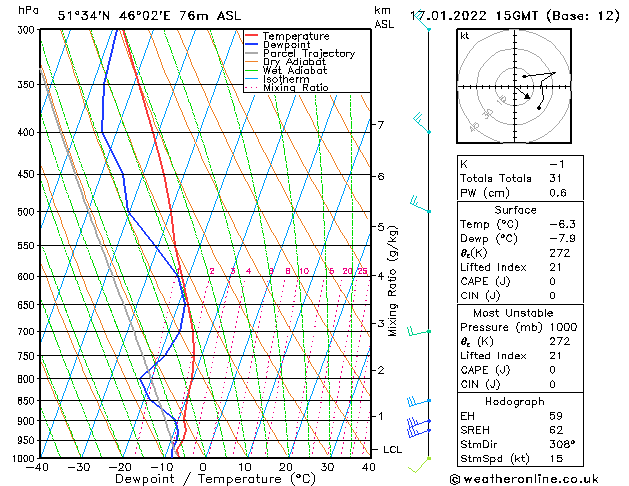This screenshot has height=486, width=629.
Task: Click the '0' temperature axis label
Action: [x=203, y=467]
